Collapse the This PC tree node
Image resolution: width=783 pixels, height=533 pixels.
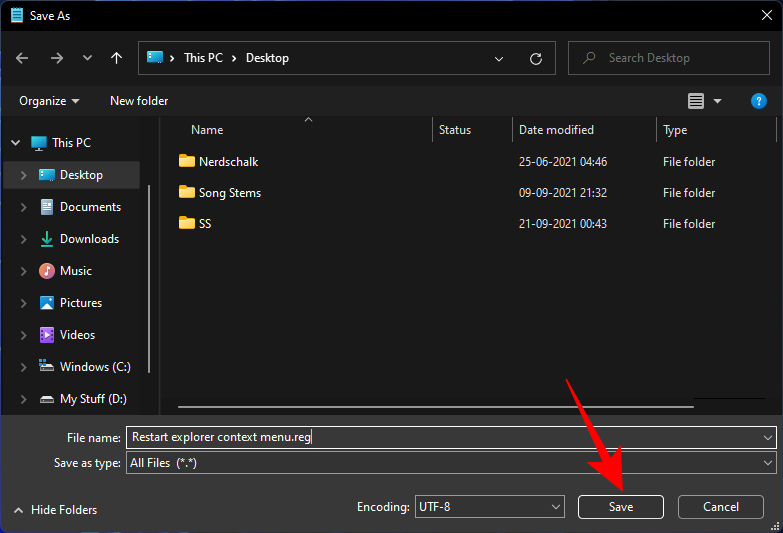tap(15, 143)
